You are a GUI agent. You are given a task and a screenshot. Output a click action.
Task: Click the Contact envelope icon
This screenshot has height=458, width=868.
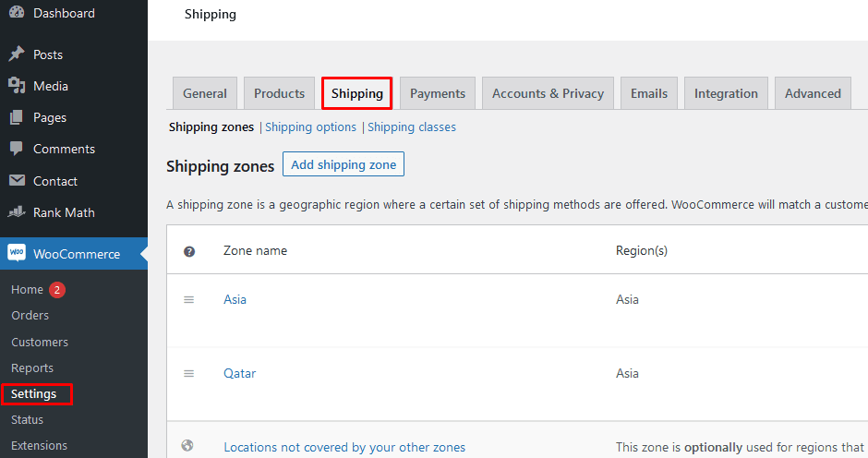pos(17,180)
